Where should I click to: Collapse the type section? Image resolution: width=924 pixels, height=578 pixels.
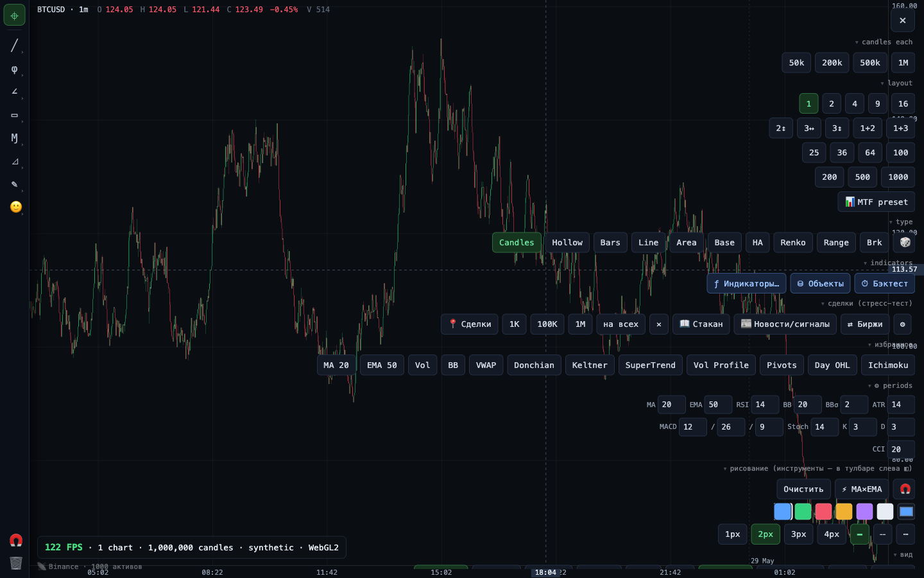[x=901, y=222]
